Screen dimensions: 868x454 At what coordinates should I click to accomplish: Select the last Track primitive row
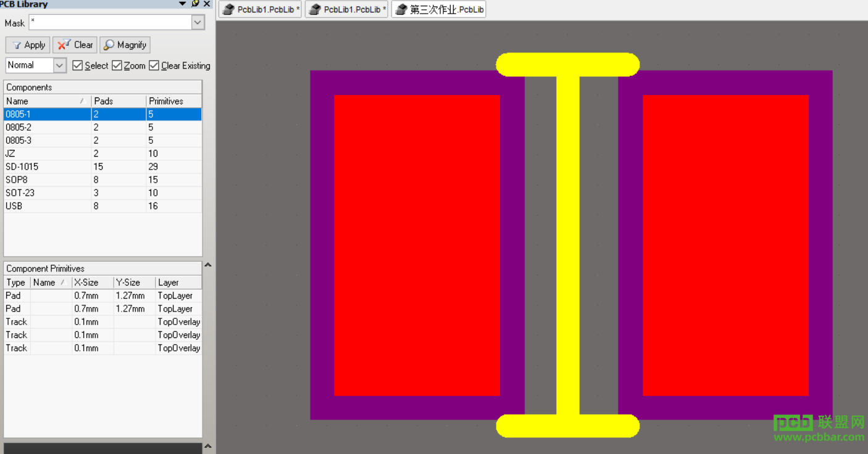point(102,348)
